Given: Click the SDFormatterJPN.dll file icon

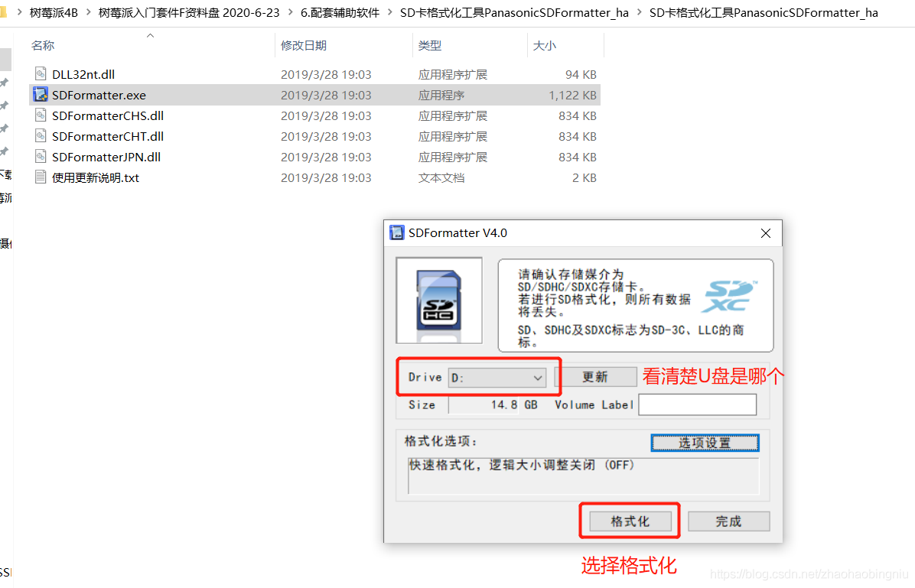Looking at the screenshot, I should pyautogui.click(x=41, y=157).
